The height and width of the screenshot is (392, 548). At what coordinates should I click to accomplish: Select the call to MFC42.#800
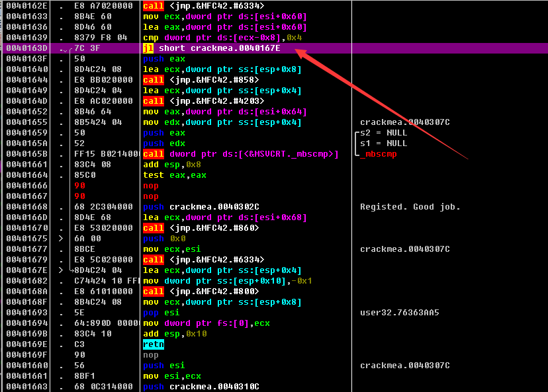click(x=201, y=292)
